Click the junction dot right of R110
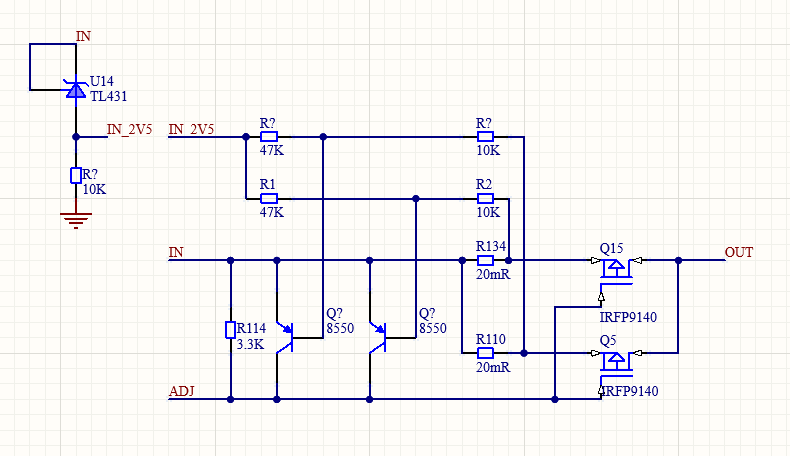Viewport: 790px width, 456px height. tap(524, 353)
